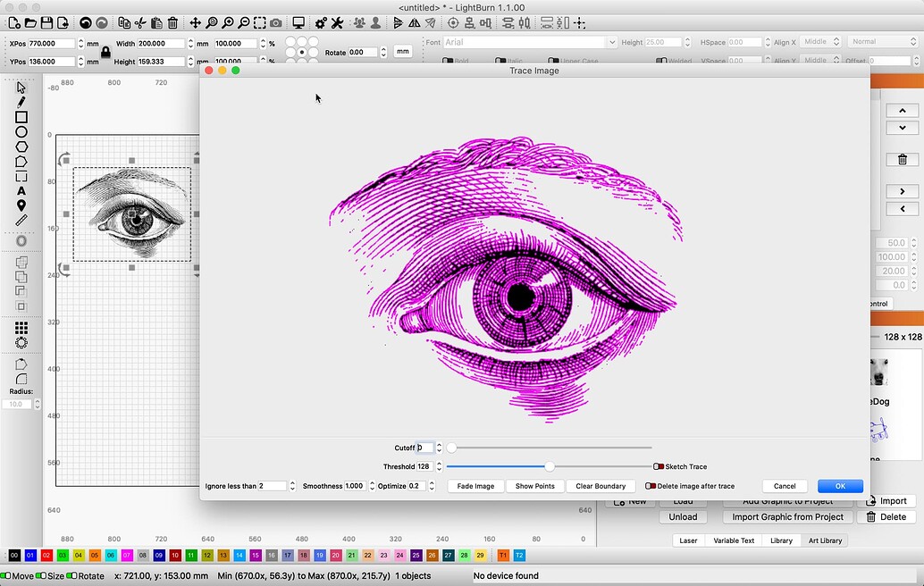Image resolution: width=924 pixels, height=586 pixels.
Task: Click the Optimize stepper arrows
Action: click(432, 486)
